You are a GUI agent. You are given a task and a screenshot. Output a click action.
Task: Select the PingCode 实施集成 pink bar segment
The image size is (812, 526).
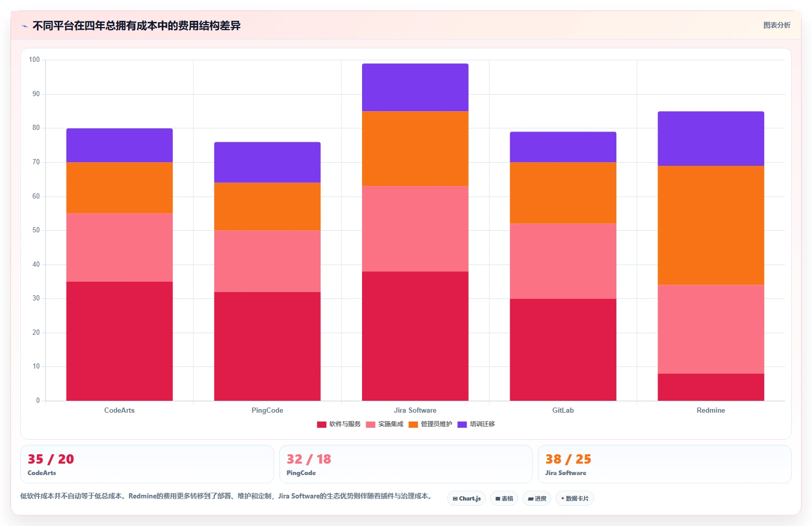tap(267, 261)
